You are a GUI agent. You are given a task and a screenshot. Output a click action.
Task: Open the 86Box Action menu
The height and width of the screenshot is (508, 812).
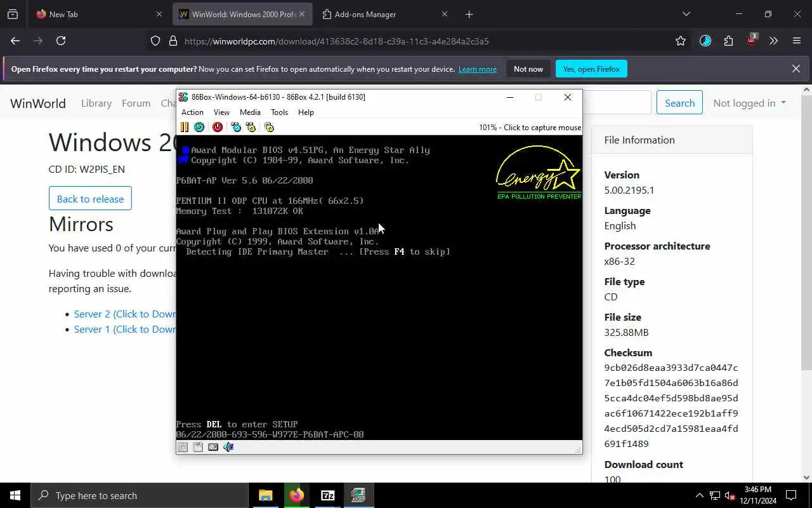tap(192, 112)
